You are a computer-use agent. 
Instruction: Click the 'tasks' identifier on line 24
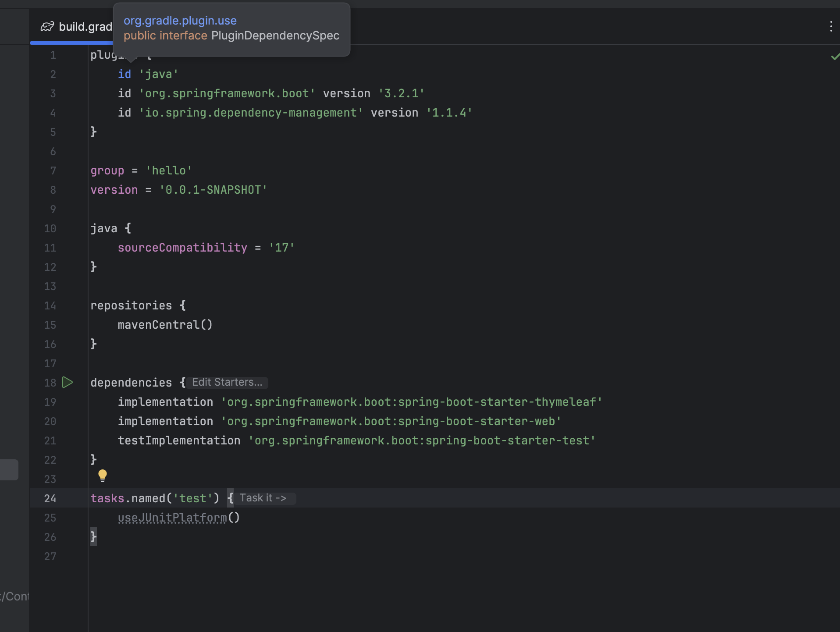pyautogui.click(x=107, y=498)
